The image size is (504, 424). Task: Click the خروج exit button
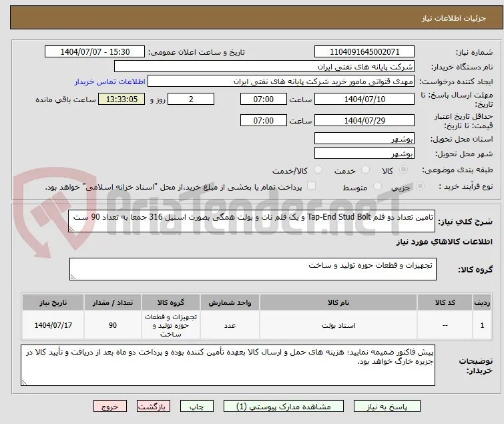(110, 407)
